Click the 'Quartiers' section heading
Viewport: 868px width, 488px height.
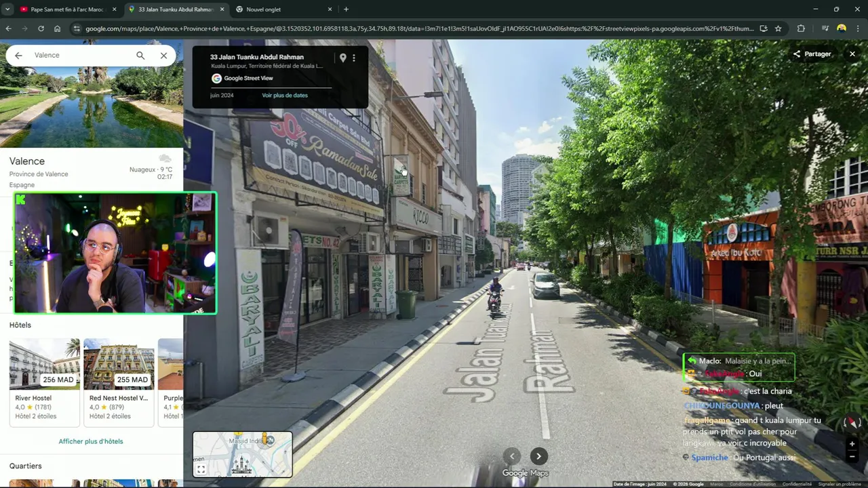pos(25,466)
